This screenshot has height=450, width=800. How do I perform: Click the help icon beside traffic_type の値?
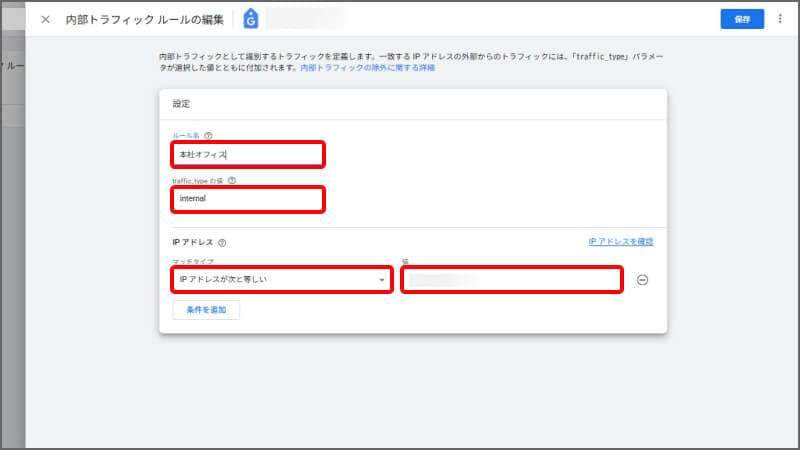coord(232,181)
